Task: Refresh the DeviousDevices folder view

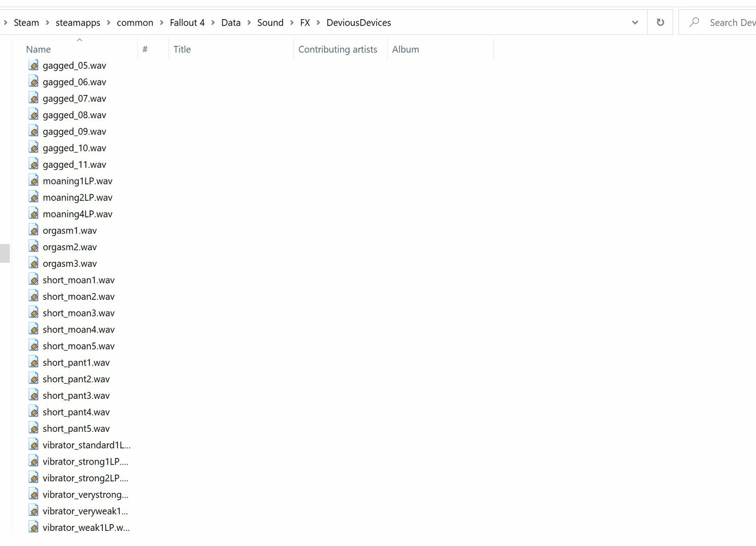Action: [x=660, y=22]
